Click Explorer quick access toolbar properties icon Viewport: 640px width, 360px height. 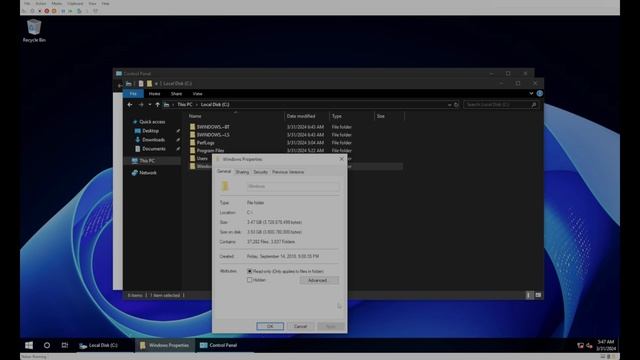[x=140, y=84]
